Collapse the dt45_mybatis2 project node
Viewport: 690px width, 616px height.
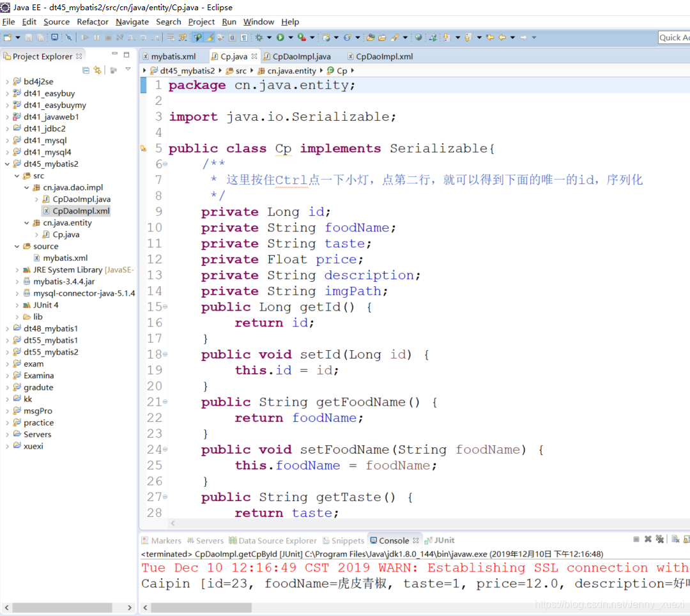[7, 164]
